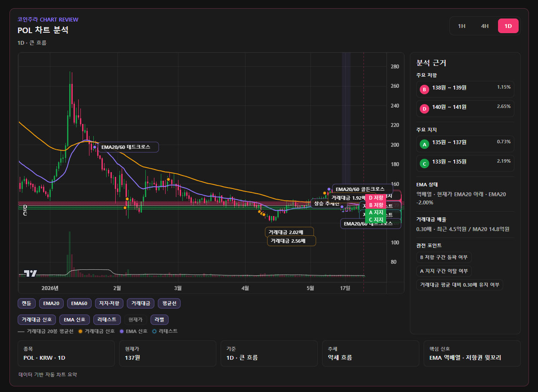Click the 거래대금 20봉 평균선 legend entry
Screen dimensions: 538x392
pos(46,331)
